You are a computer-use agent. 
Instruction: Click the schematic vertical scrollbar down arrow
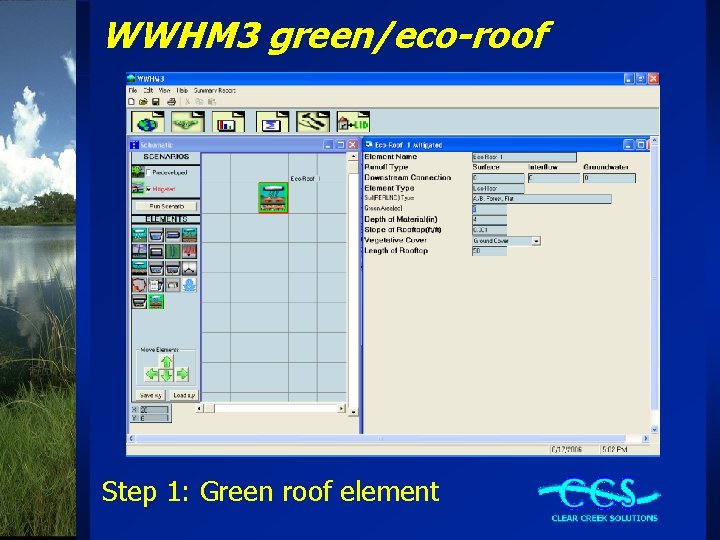(x=353, y=412)
